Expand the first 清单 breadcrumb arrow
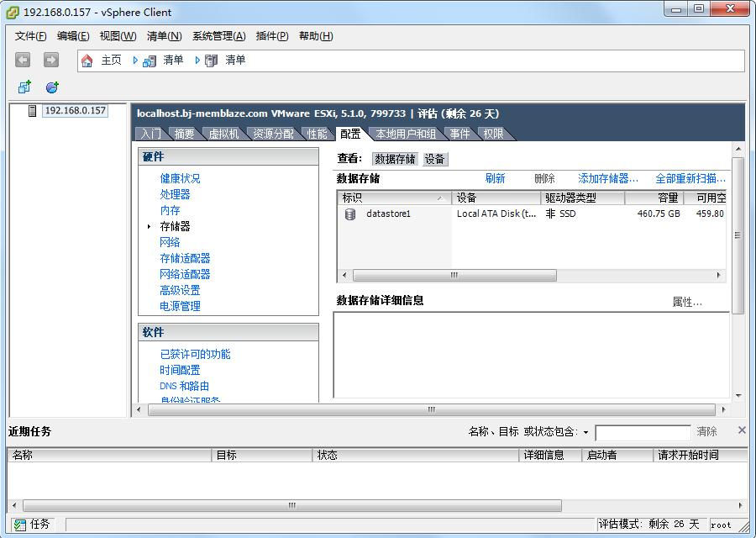This screenshot has width=756, height=538. (x=135, y=61)
